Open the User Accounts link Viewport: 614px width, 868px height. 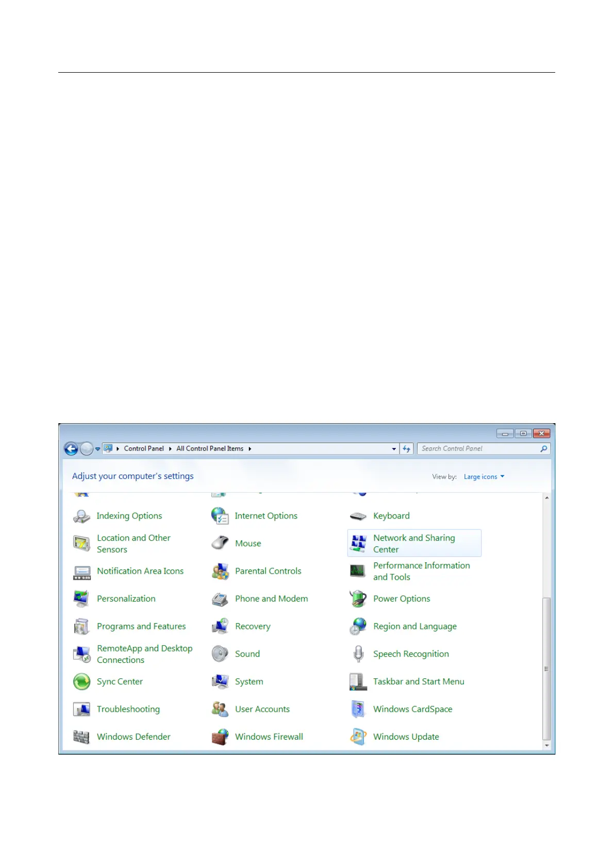tap(262, 709)
